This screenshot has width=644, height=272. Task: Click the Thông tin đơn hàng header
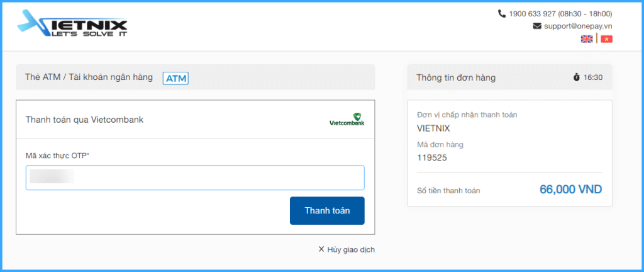point(456,77)
